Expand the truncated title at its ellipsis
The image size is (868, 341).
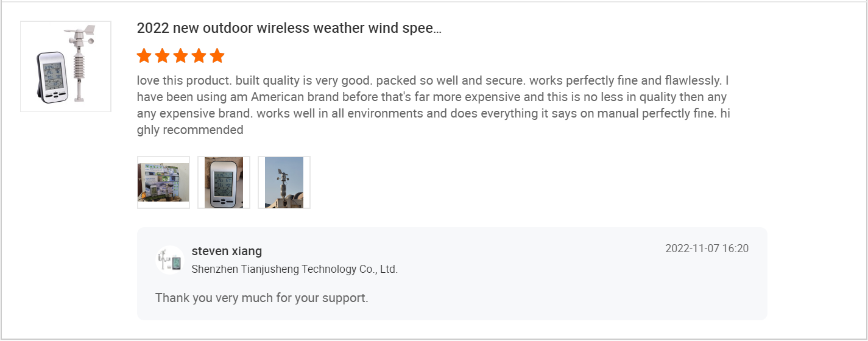(436, 29)
